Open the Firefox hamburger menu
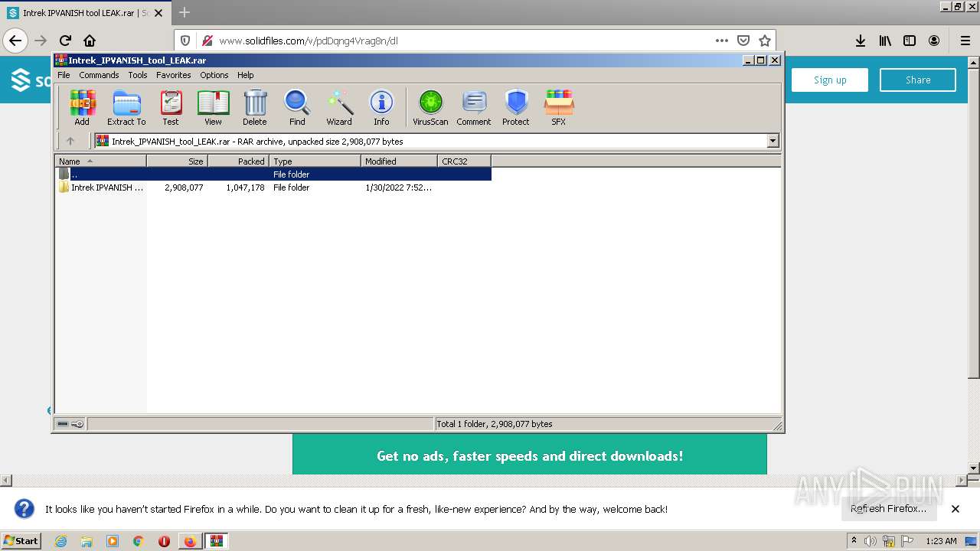980x551 pixels. [x=965, y=41]
